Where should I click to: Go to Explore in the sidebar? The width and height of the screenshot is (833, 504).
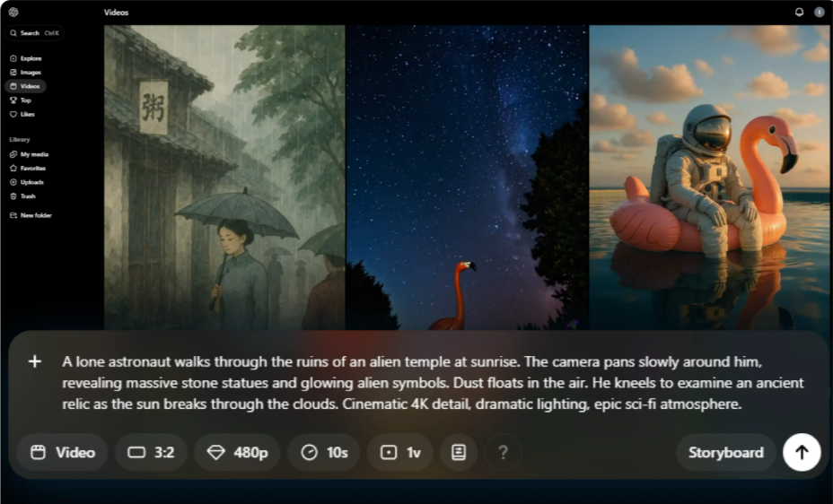[25, 58]
